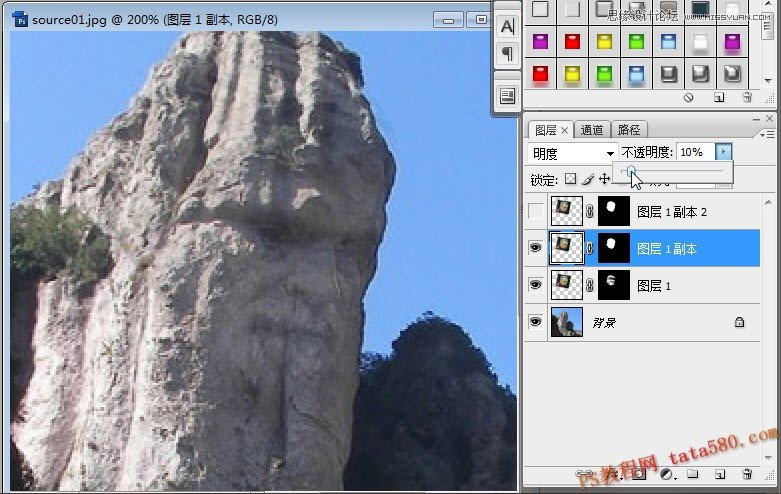
Task: Hide the 图层 1 layer
Action: [x=535, y=284]
